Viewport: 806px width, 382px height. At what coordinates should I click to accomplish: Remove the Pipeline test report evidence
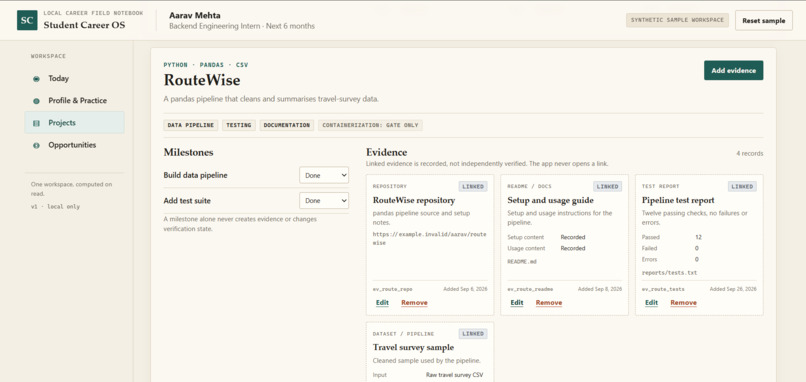click(x=684, y=303)
